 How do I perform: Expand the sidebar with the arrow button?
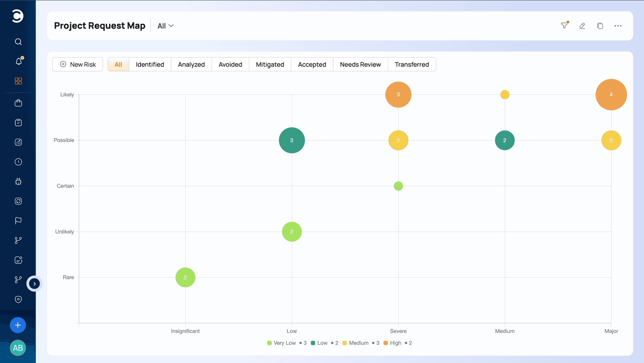click(35, 284)
